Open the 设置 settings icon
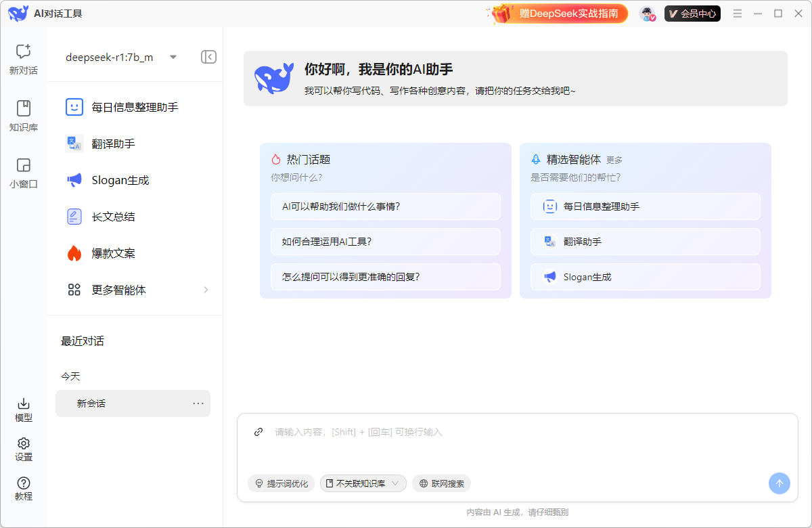 point(23,446)
